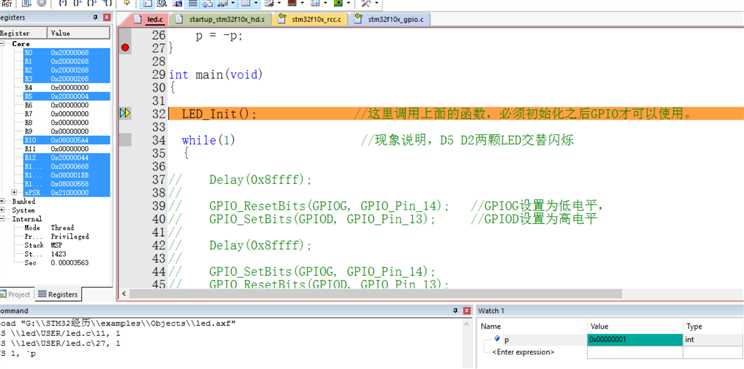The width and height of the screenshot is (744, 369).
Task: Select register row R12
Action: pyautogui.click(x=66, y=157)
